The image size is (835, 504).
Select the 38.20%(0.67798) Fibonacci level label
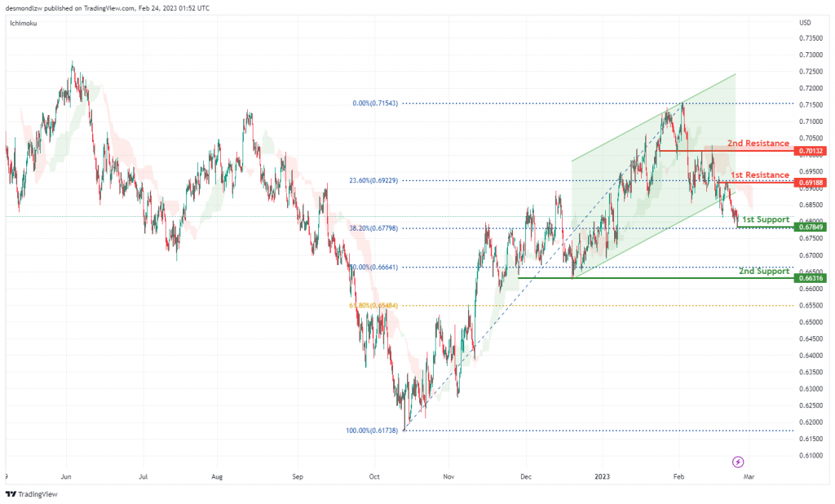pos(373,228)
